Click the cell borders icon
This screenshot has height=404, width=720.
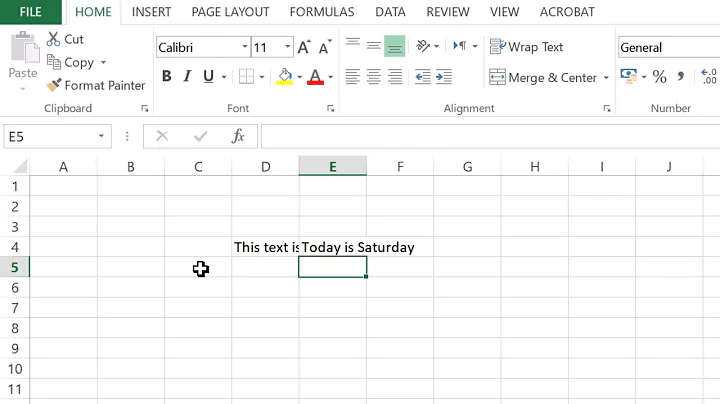pos(247,77)
